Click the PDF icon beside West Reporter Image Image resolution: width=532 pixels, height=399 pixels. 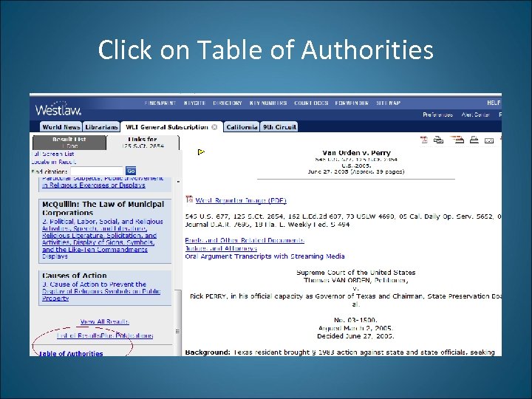click(189, 199)
